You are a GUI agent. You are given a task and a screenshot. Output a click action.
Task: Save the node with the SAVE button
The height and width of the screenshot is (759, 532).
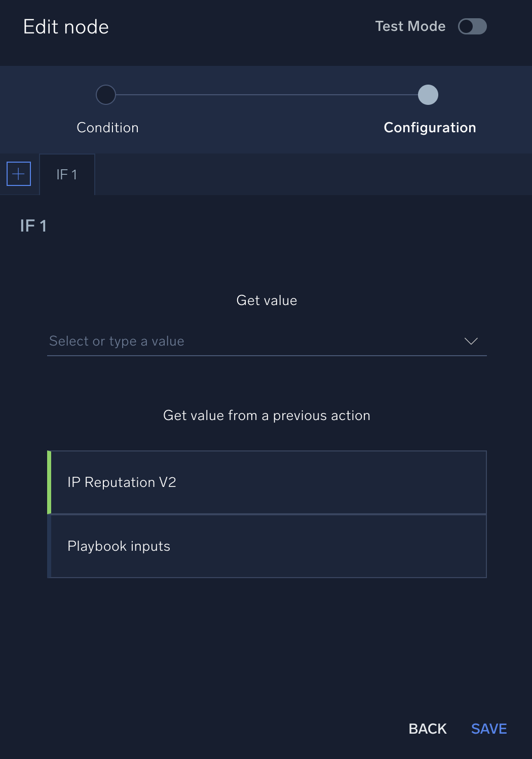pos(488,729)
